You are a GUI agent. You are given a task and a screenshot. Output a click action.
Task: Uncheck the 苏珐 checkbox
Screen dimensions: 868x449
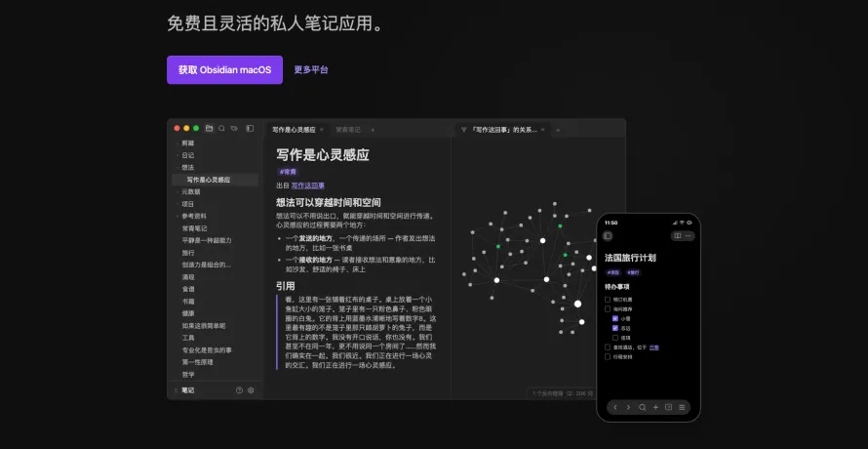coord(615,328)
